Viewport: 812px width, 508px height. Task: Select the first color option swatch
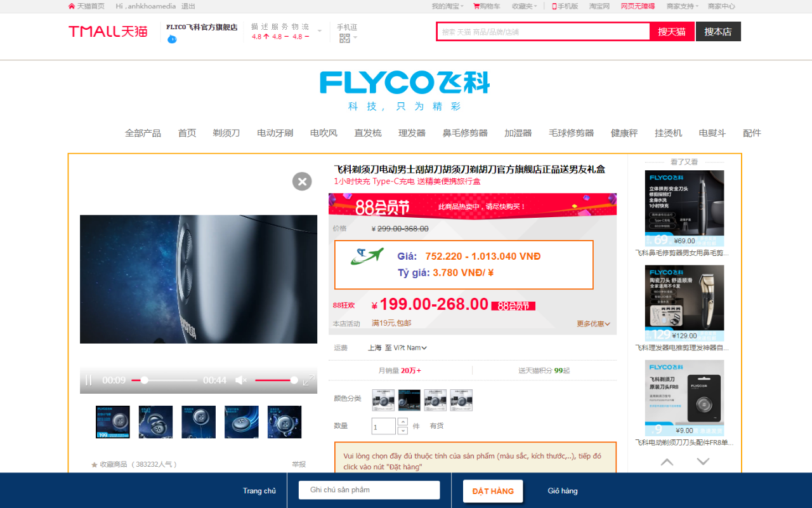(383, 400)
